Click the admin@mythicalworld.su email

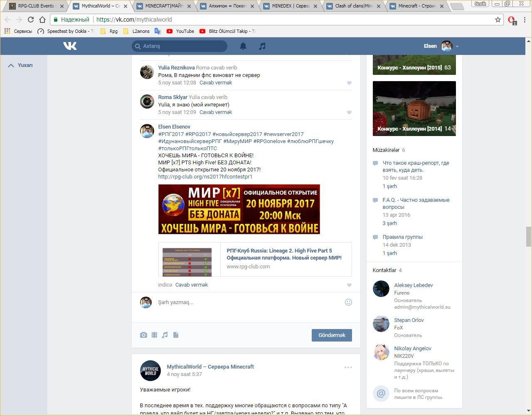422,307
